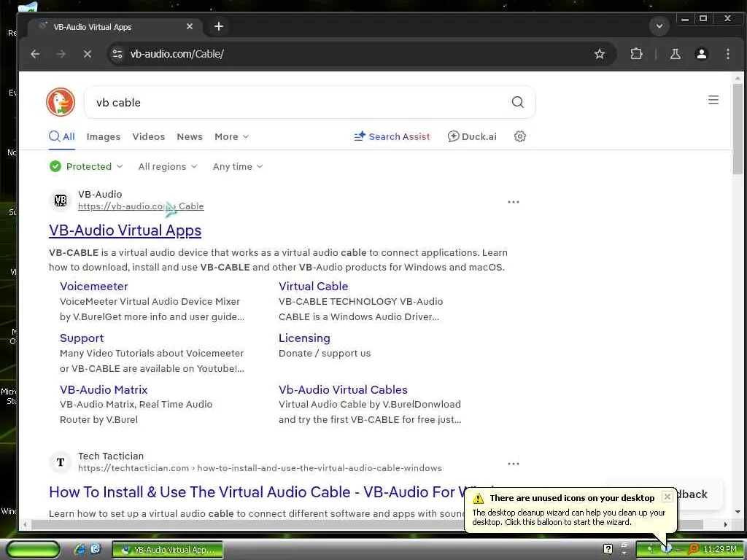Expand the Protected safe search dropdown
Image resolution: width=747 pixels, height=560 pixels.
(x=86, y=167)
